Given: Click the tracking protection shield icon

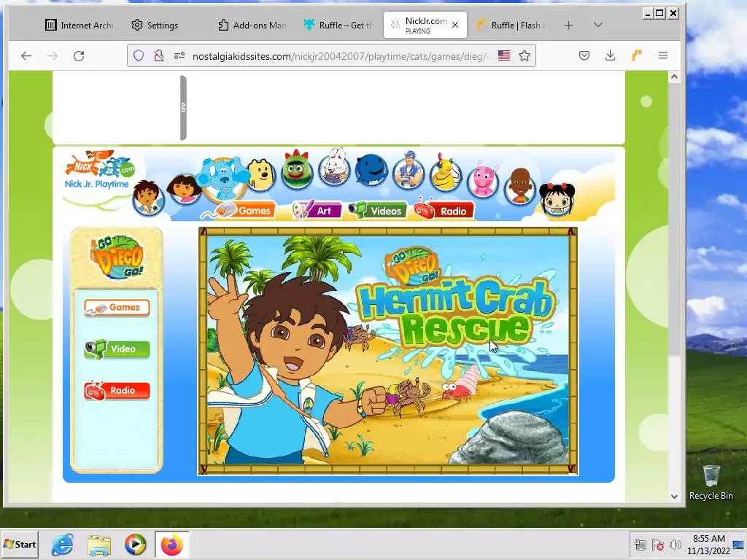Looking at the screenshot, I should 139,55.
